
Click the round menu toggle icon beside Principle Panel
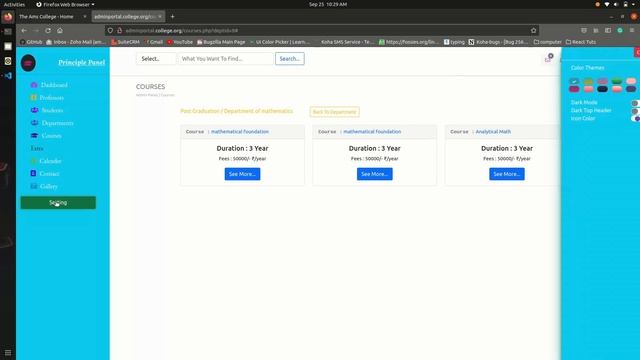pyautogui.click(x=28, y=63)
